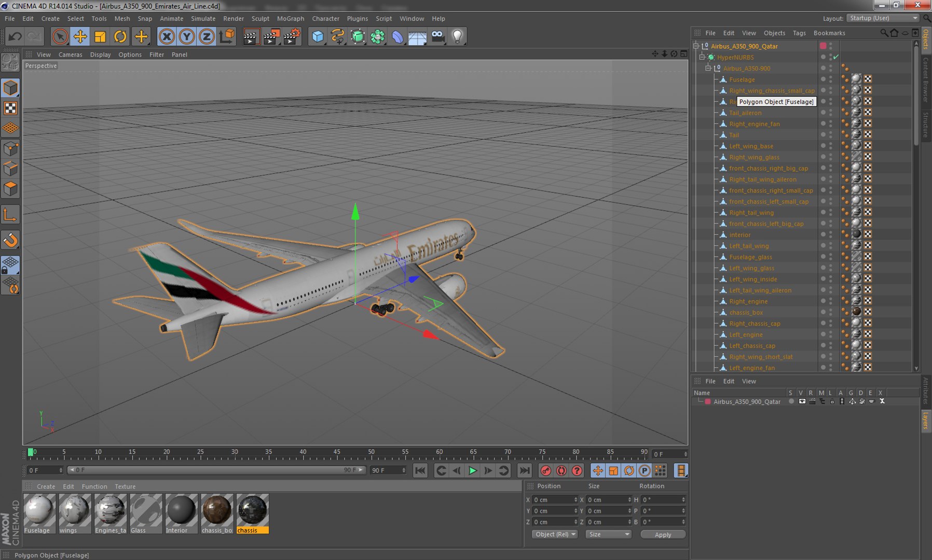Select the Live Selection arrow tool

pyautogui.click(x=60, y=37)
